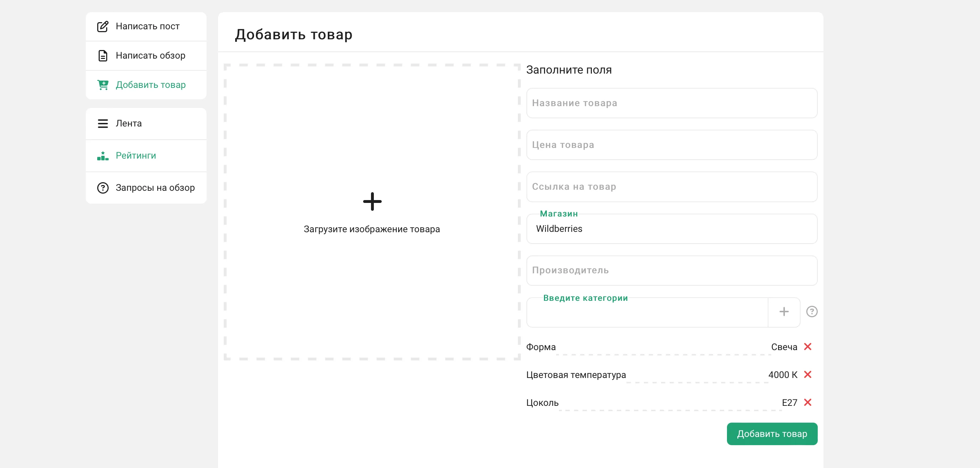Screen dimensions: 980x468
Task: Click the pencil icon for Написать пост
Action: click(103, 26)
